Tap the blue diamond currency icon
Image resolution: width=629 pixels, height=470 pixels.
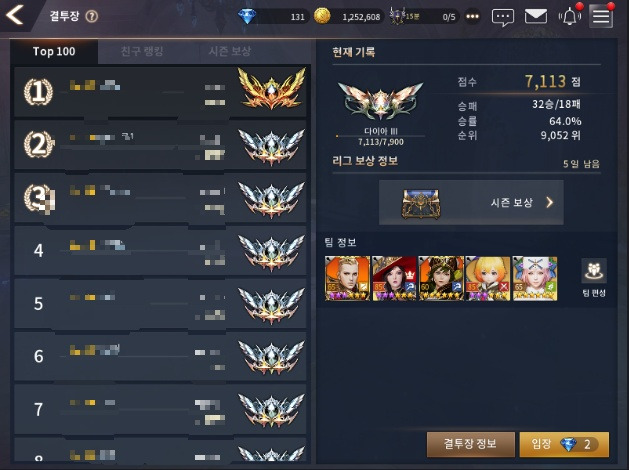tap(247, 16)
